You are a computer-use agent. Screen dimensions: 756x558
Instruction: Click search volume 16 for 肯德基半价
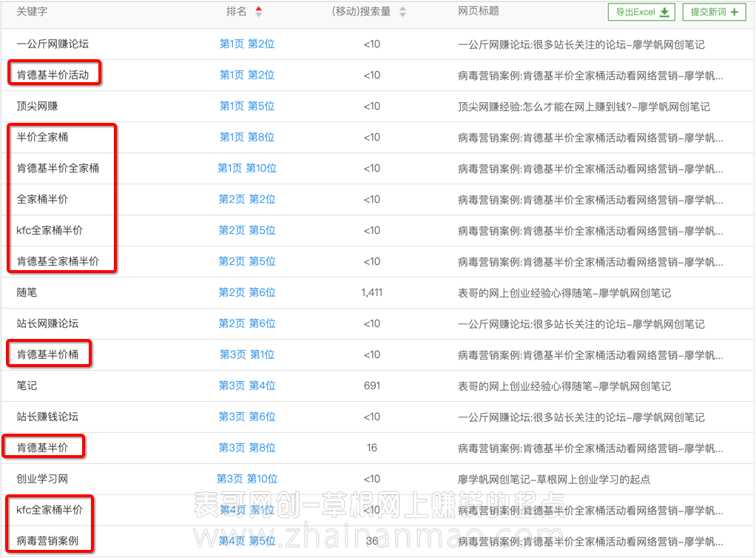pos(372,448)
